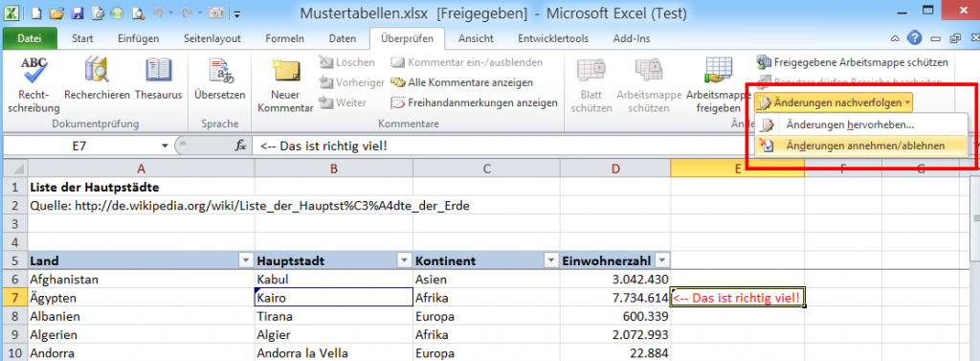The width and height of the screenshot is (980, 361).
Task: Switch to the Ansicht tab
Action: [476, 39]
